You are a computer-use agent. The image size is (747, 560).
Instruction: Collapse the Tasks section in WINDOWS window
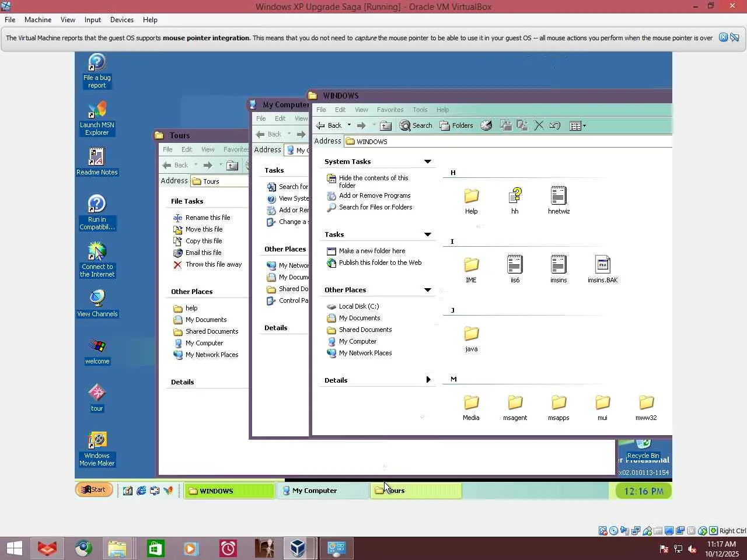(x=427, y=235)
